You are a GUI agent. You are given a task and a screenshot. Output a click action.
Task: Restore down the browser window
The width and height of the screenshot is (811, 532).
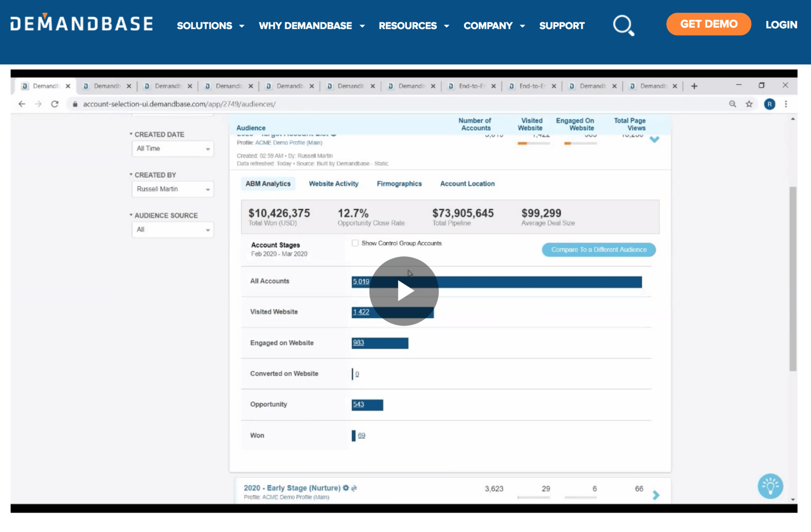tap(762, 85)
